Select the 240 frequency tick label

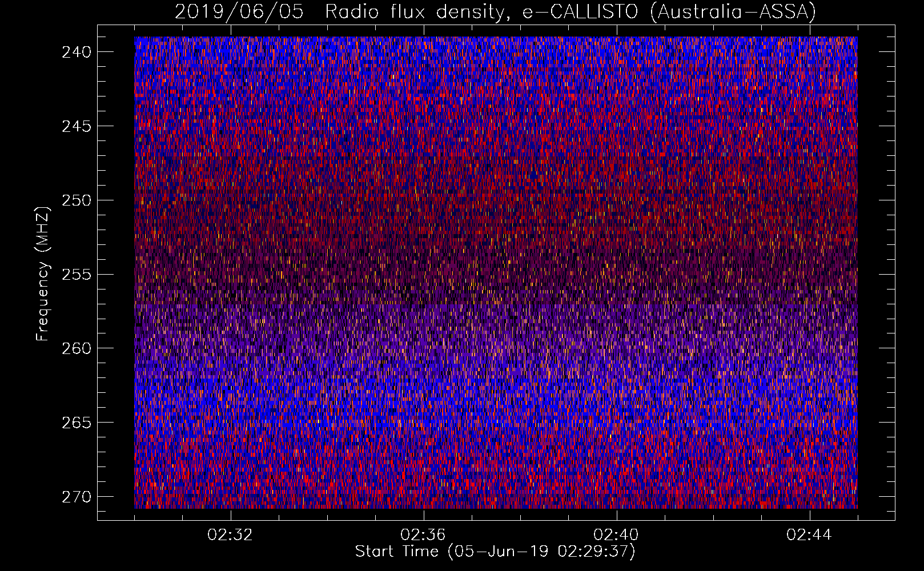(x=76, y=52)
